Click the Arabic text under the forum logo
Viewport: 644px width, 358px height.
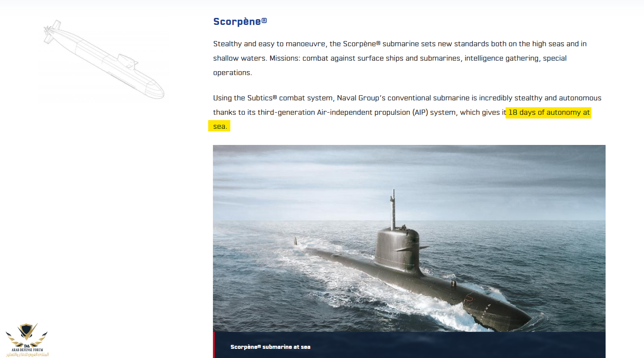pyautogui.click(x=27, y=355)
